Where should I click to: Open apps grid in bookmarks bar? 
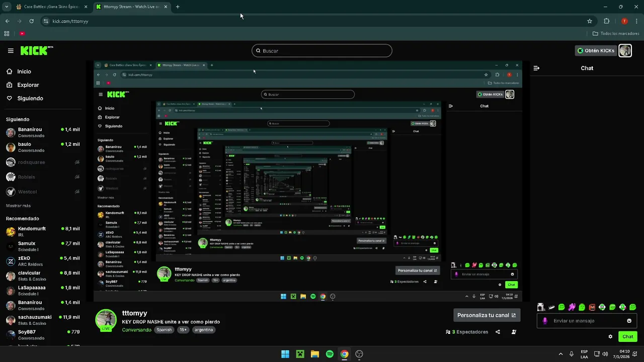(x=7, y=34)
